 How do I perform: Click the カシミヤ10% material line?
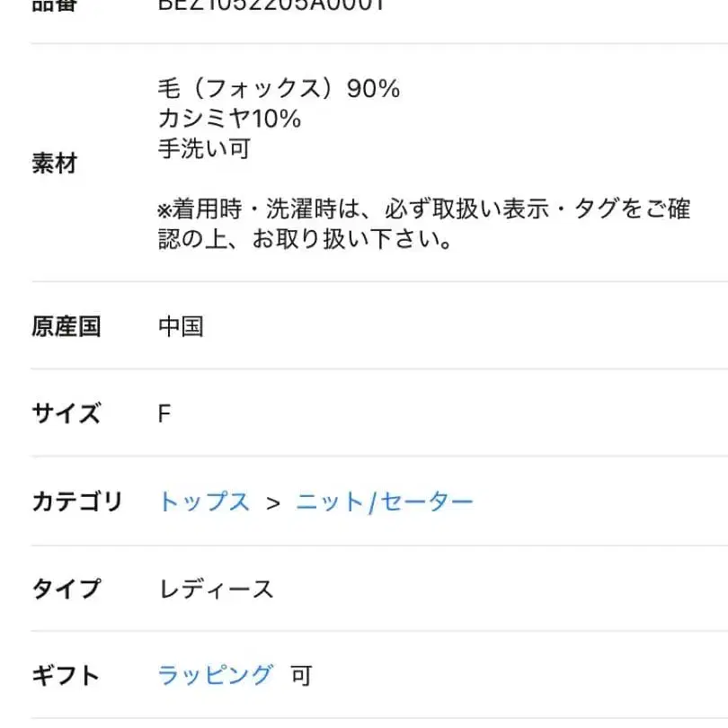(x=229, y=119)
